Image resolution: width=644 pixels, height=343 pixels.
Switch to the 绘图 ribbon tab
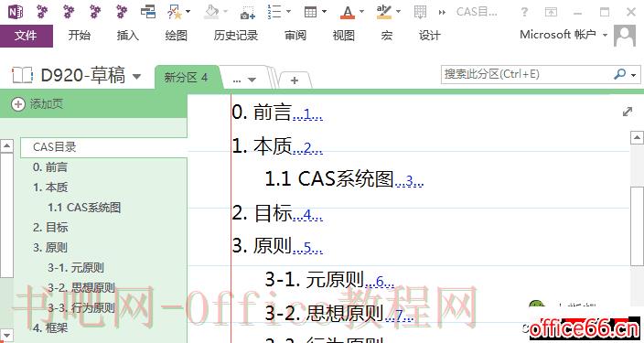[x=177, y=36]
